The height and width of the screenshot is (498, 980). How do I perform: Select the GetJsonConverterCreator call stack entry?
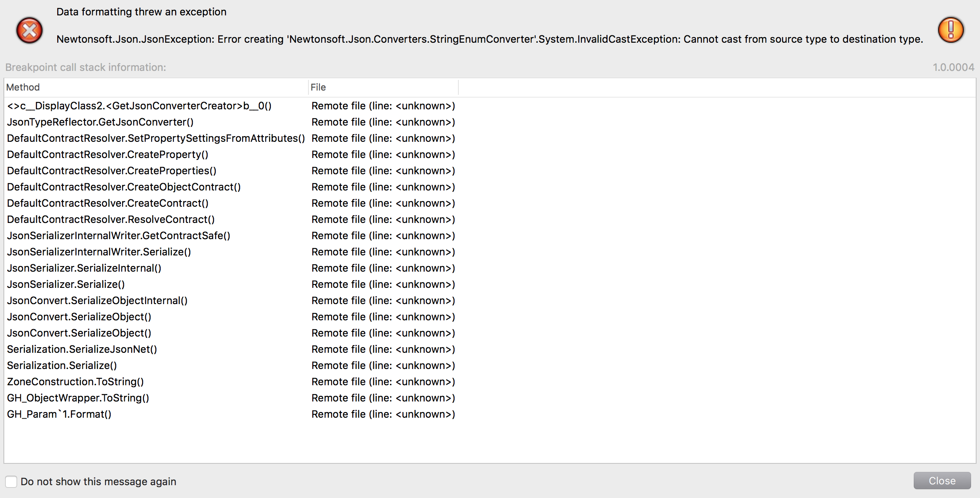139,106
